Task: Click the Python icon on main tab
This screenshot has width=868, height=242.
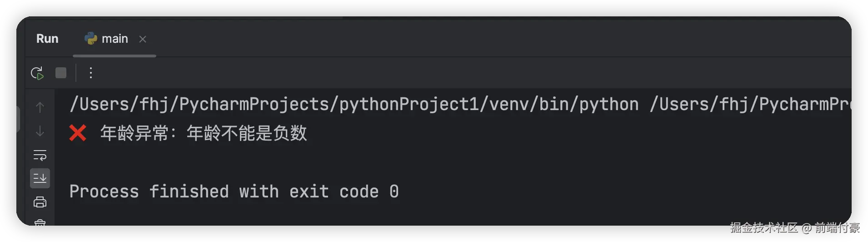Action: 91,39
